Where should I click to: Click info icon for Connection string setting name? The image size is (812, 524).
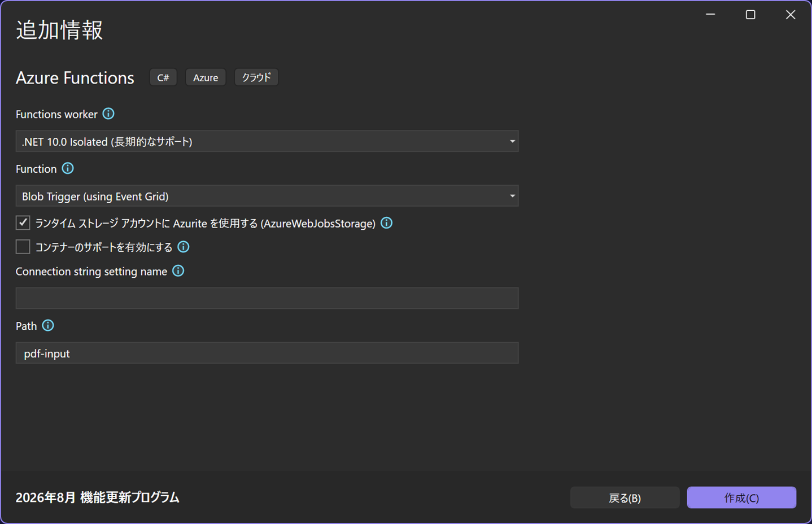pyautogui.click(x=178, y=271)
